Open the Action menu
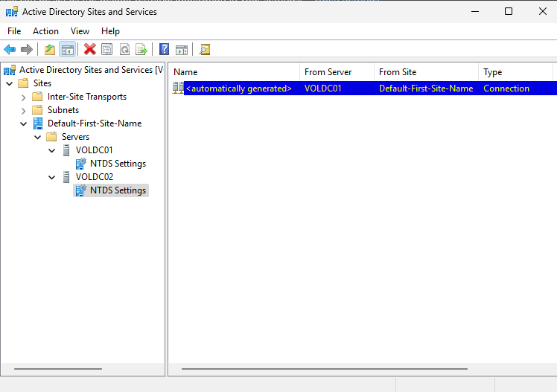This screenshot has height=392, width=557. [x=45, y=31]
